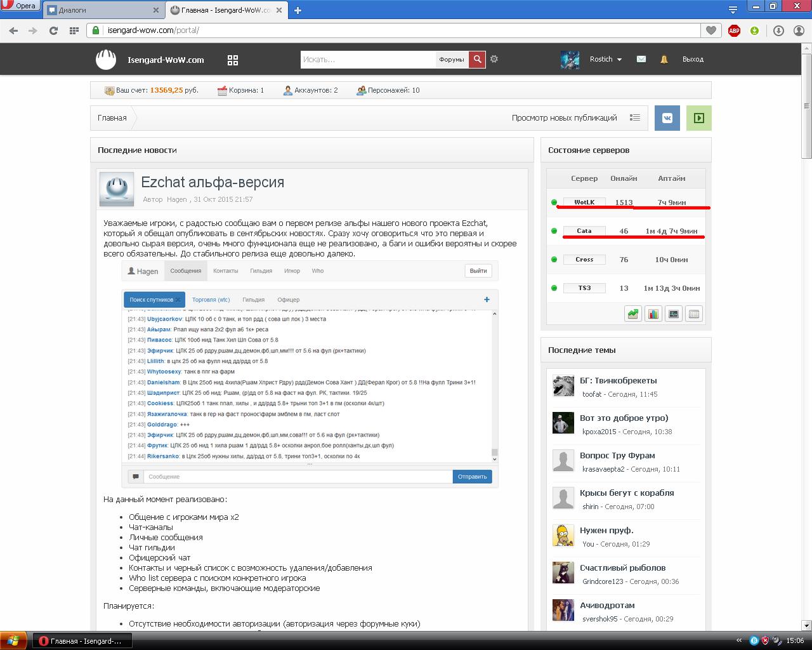
Task: Click the Windows Start button
Action: point(13,640)
